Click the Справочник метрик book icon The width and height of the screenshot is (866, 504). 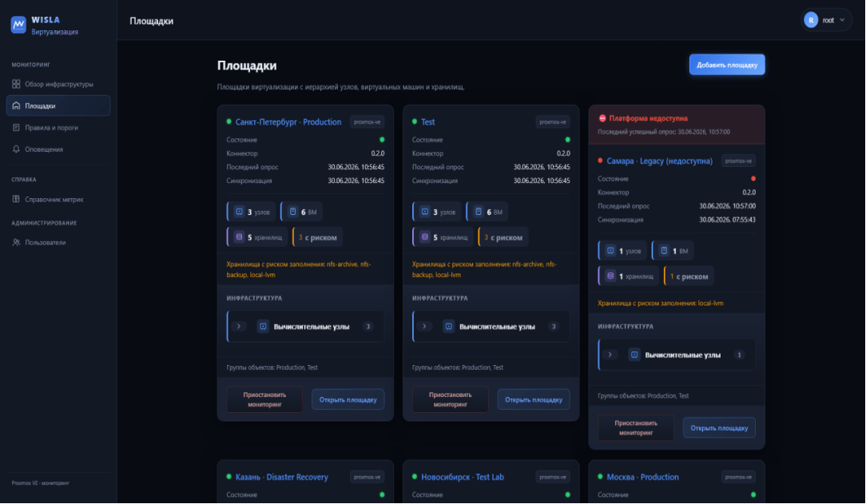click(16, 199)
